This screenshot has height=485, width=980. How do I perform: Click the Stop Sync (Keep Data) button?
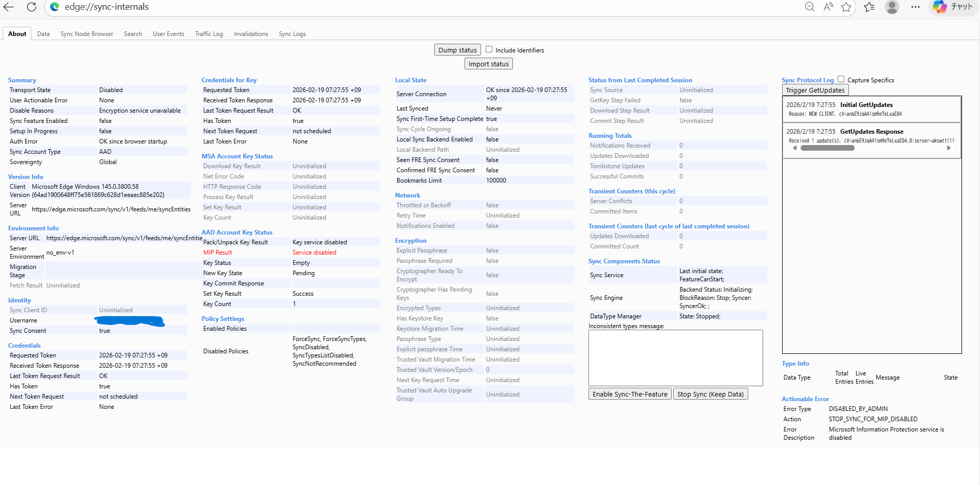tap(711, 394)
